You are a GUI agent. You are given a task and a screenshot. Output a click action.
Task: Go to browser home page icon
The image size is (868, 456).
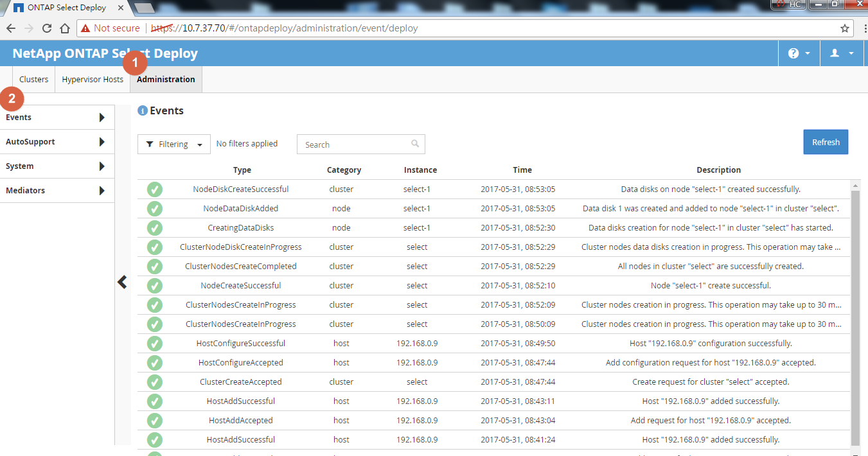click(x=65, y=28)
